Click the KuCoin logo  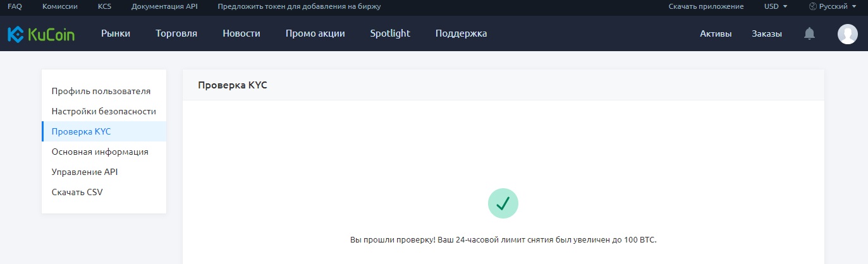[41, 34]
